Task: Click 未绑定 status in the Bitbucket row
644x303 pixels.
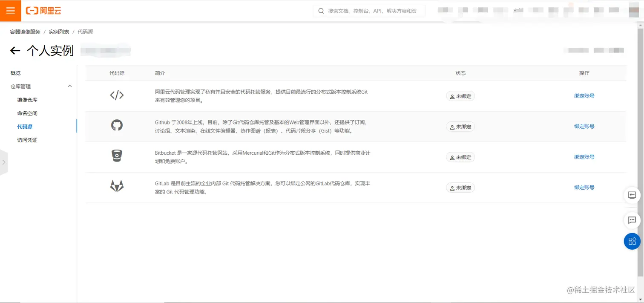Action: tap(460, 157)
